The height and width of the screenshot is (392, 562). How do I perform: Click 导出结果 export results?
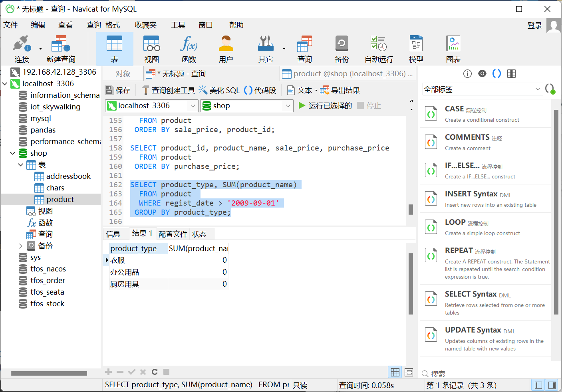(x=340, y=91)
